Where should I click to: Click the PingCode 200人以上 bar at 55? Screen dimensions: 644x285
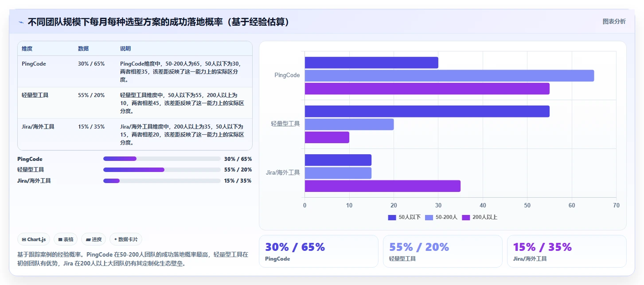[427, 89]
